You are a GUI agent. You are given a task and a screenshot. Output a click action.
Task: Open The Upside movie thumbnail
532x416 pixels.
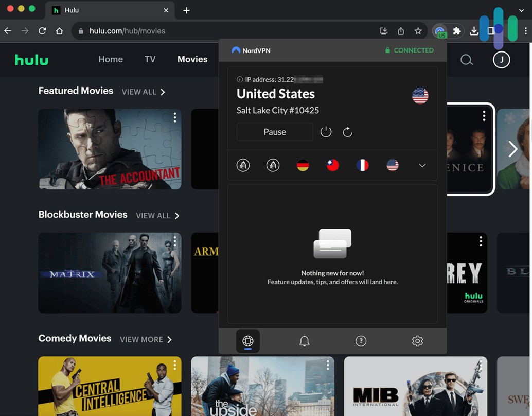click(x=262, y=386)
